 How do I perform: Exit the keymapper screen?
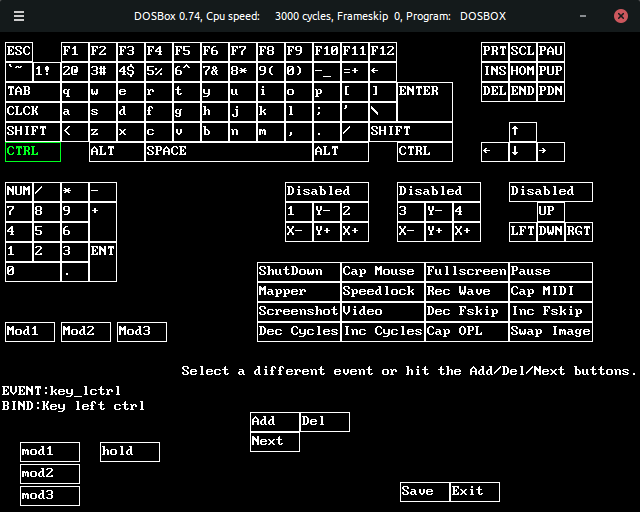point(475,492)
